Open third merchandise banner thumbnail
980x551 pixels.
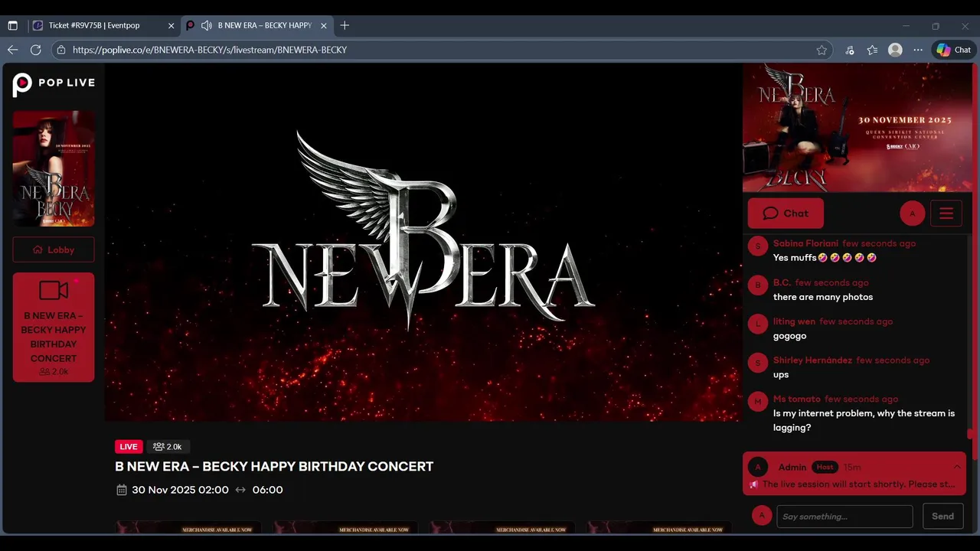[502, 527]
